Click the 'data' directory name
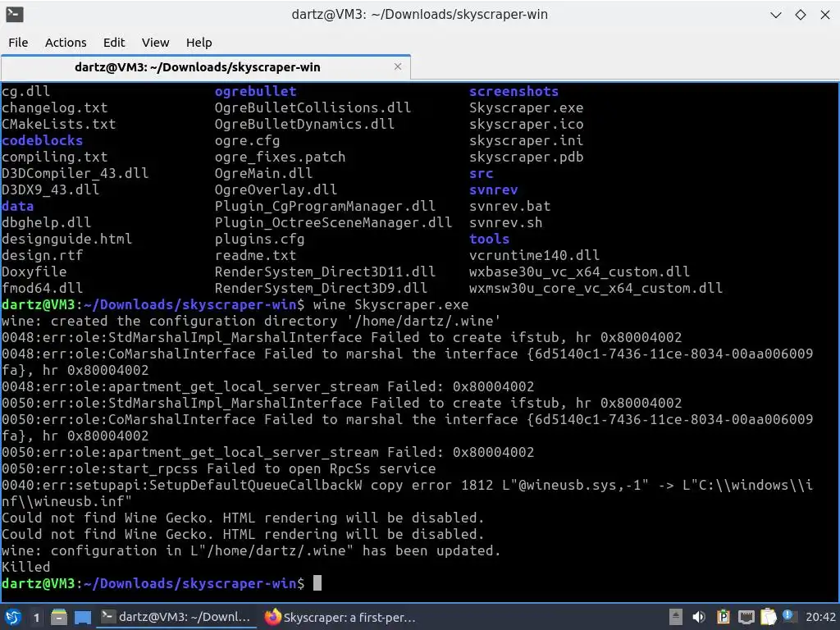Image resolution: width=840 pixels, height=630 pixels. coord(18,206)
